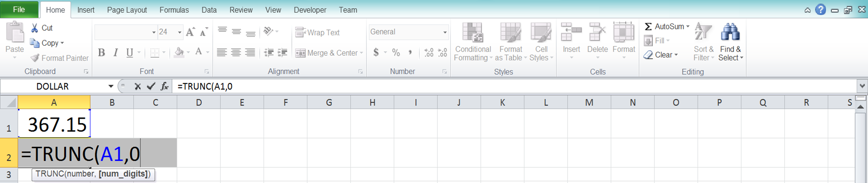Toggle Underline formatting
868x183 pixels.
pyautogui.click(x=130, y=53)
